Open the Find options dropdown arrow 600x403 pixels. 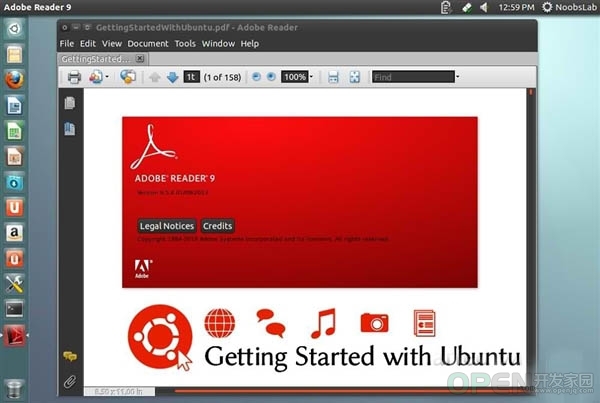[458, 77]
